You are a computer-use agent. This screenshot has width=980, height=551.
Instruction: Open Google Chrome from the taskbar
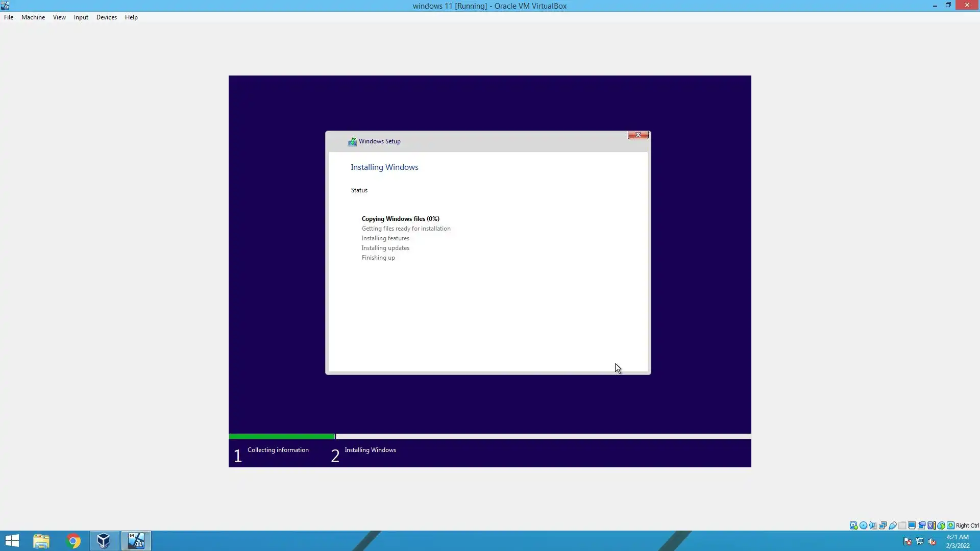73,541
